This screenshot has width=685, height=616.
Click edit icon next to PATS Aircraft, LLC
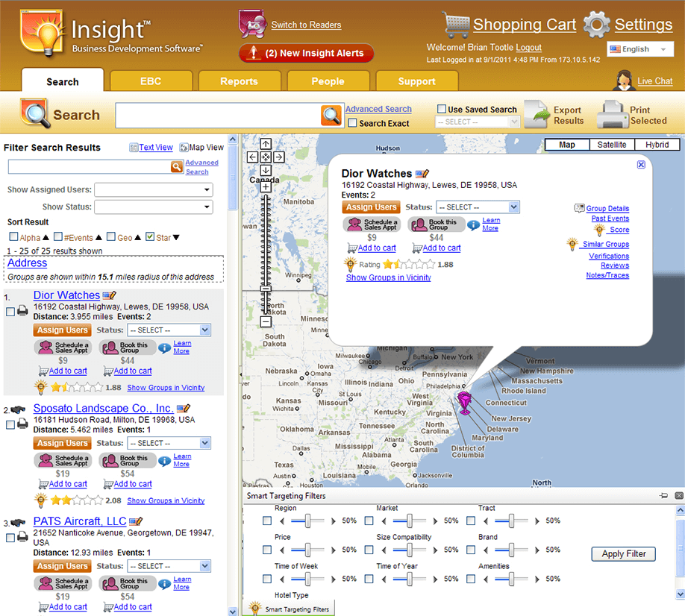136,521
